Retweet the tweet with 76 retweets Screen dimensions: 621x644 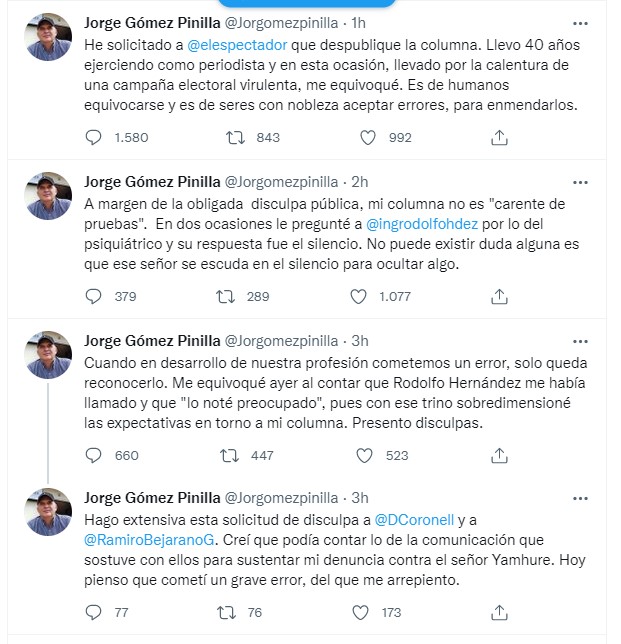(227, 613)
